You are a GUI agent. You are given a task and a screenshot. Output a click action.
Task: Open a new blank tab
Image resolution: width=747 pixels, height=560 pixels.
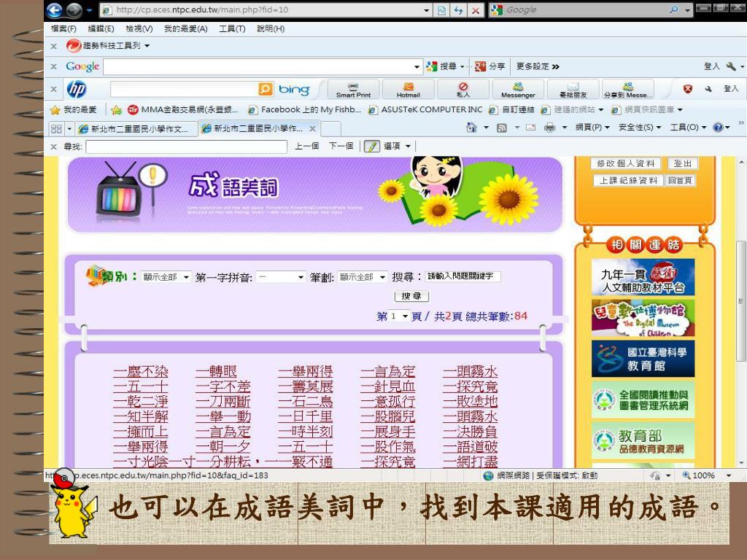pos(330,128)
